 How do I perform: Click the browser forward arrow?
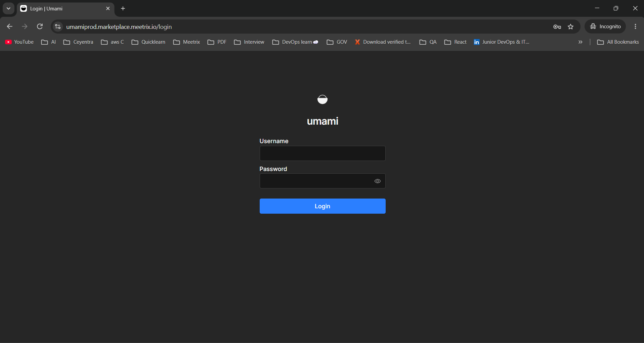point(25,27)
